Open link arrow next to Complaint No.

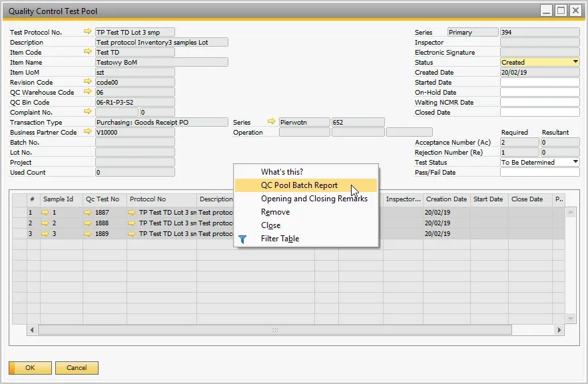coord(87,111)
